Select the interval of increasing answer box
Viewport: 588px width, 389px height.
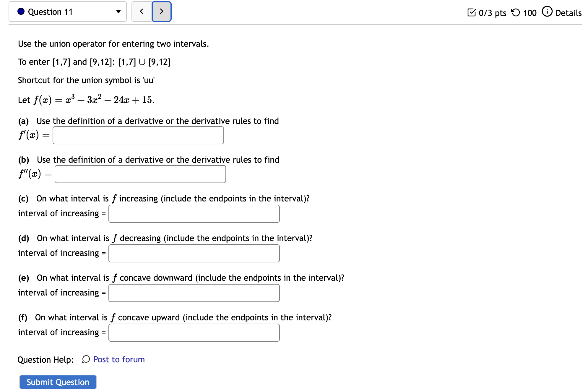[x=194, y=214]
